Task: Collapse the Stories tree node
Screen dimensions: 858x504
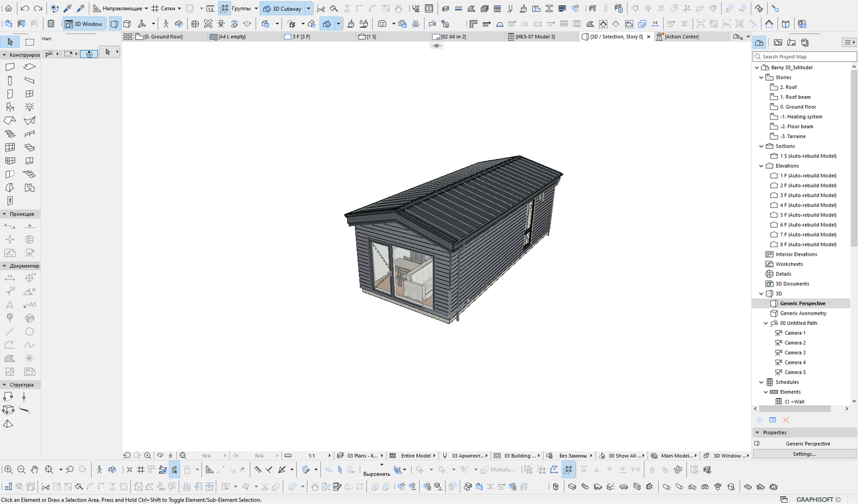Action: coord(761,77)
